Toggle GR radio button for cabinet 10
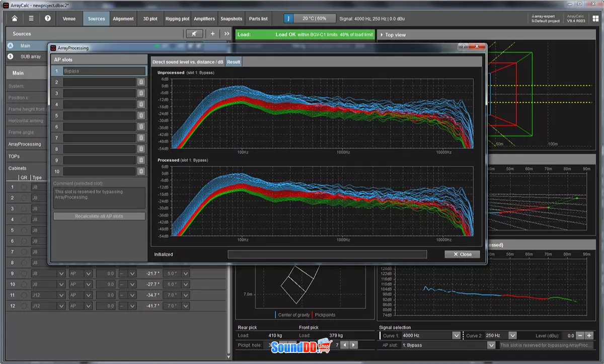This screenshot has height=364, width=604. 24,284
